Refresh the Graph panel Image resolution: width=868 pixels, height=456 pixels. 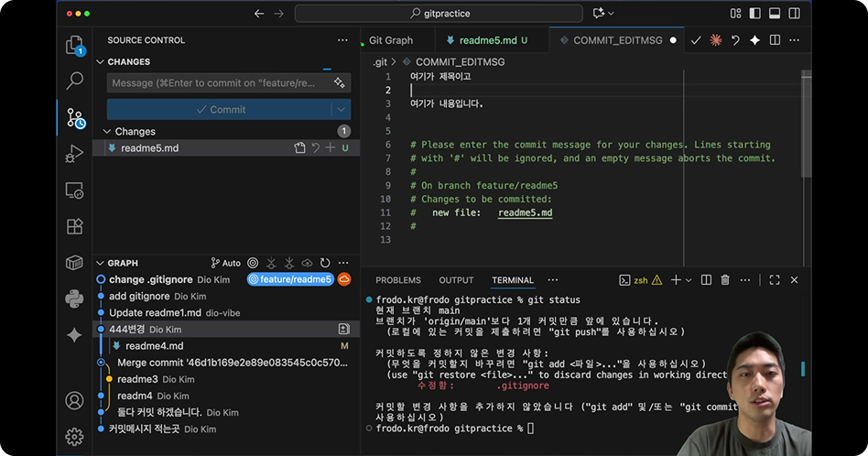(325, 263)
